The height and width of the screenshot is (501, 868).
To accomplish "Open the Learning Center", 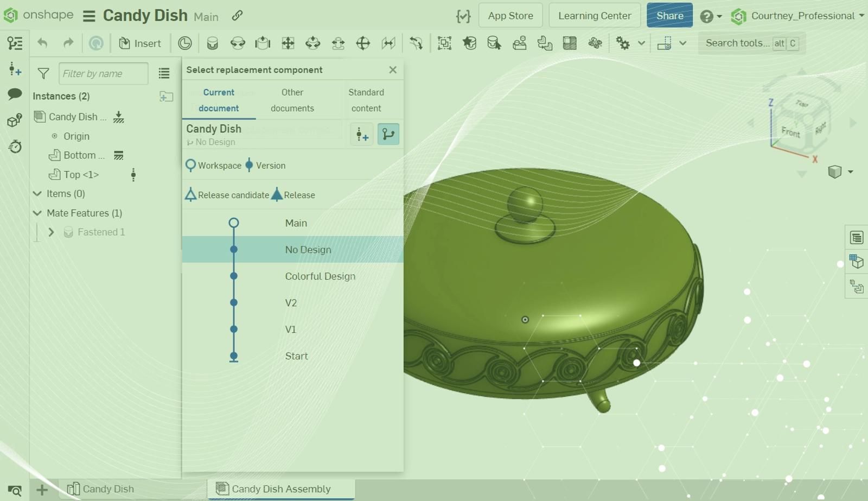I will 595,16.
